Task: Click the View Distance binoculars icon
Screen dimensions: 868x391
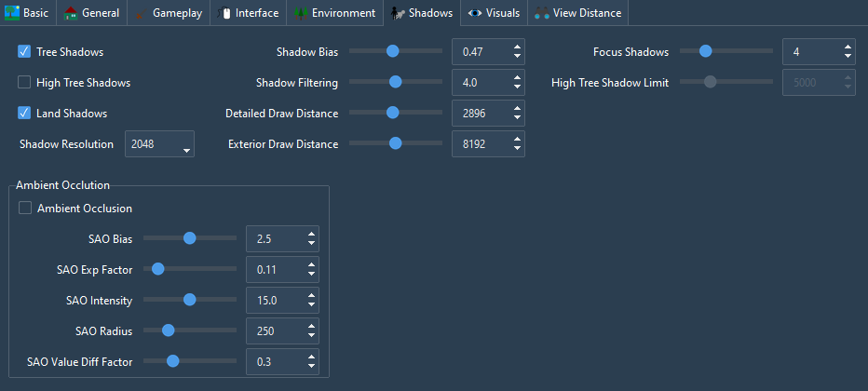Action: pos(541,13)
